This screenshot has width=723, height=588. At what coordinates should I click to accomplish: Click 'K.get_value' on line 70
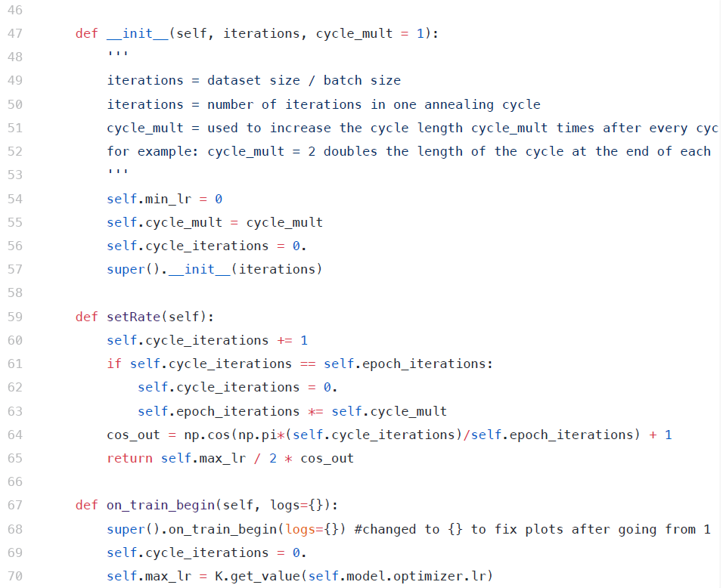coord(257,577)
